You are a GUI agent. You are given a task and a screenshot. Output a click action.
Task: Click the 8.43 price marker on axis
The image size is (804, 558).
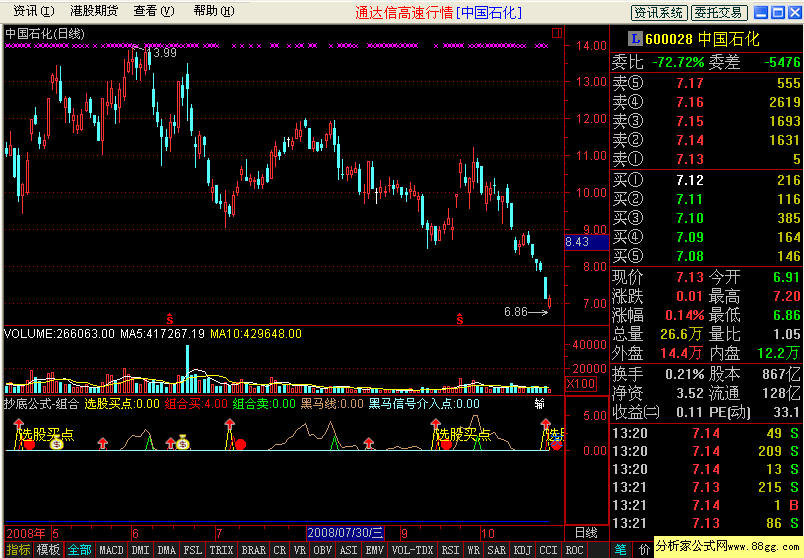click(587, 242)
